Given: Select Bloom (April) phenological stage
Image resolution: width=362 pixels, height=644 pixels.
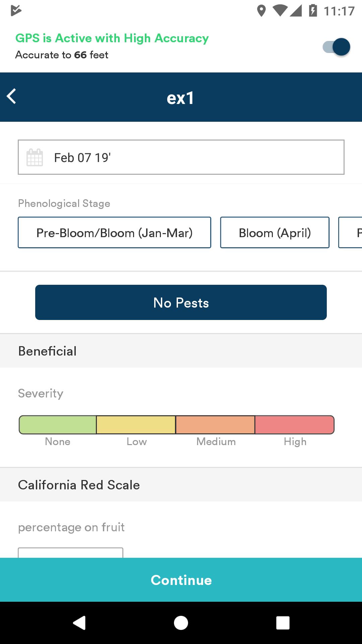Looking at the screenshot, I should tap(275, 232).
